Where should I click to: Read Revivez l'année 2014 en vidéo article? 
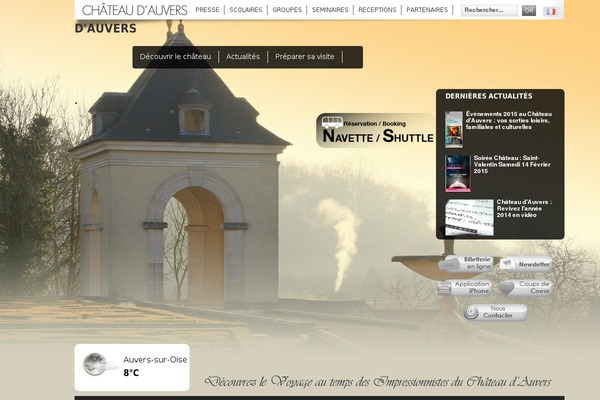pyautogui.click(x=524, y=209)
